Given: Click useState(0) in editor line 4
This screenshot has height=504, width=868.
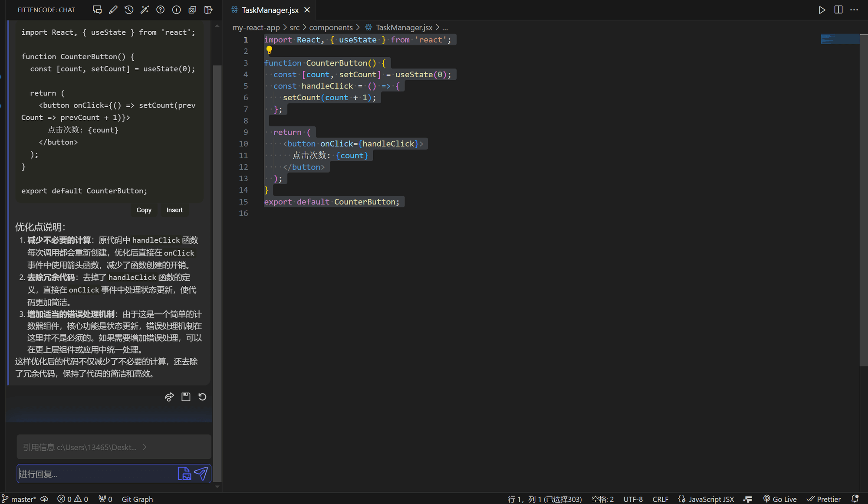Looking at the screenshot, I should [421, 75].
